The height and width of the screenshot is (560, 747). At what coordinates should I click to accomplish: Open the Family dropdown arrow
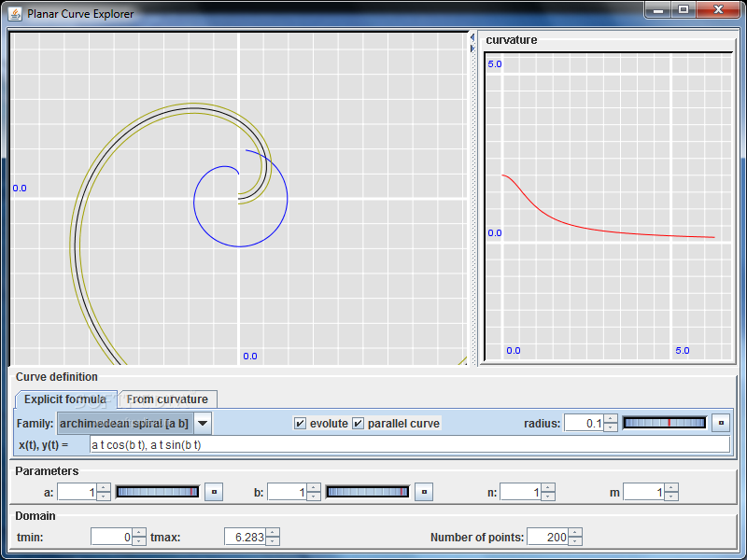point(203,424)
